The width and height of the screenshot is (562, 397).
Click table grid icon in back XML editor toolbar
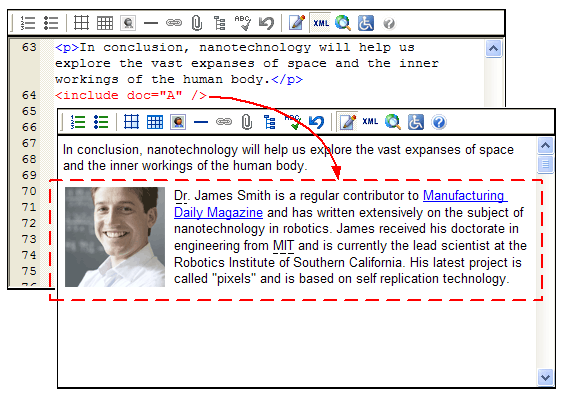105,23
